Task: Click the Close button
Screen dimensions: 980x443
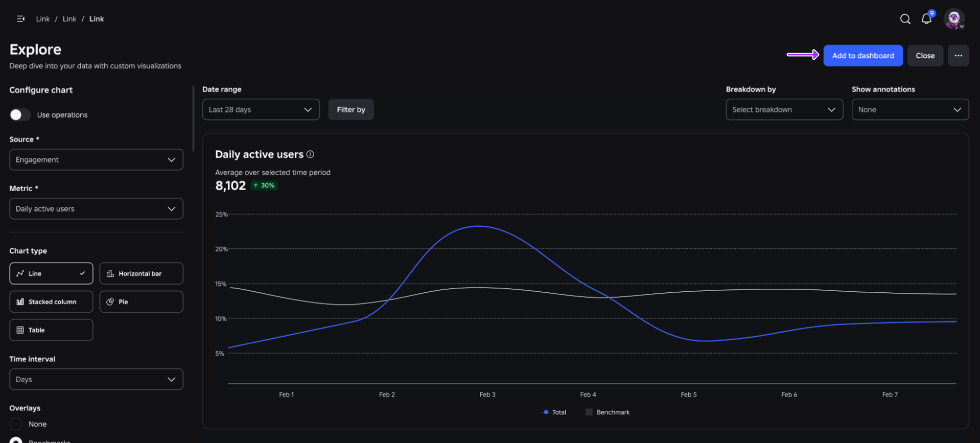Action: (925, 56)
